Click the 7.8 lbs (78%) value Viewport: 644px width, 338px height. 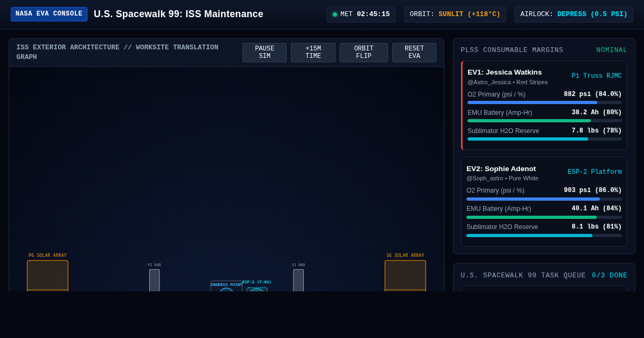click(x=597, y=131)
